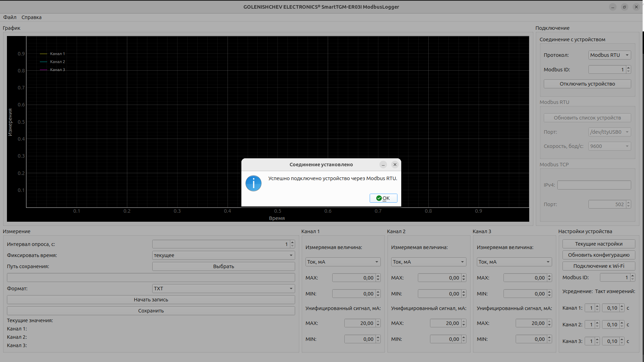Toggle Канал 2 in the graph legend
644x362 pixels.
(57, 62)
